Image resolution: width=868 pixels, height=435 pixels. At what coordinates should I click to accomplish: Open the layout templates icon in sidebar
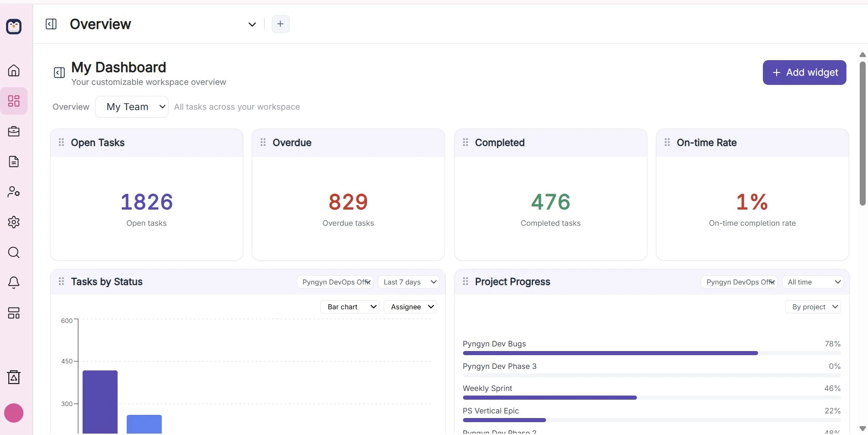14,313
